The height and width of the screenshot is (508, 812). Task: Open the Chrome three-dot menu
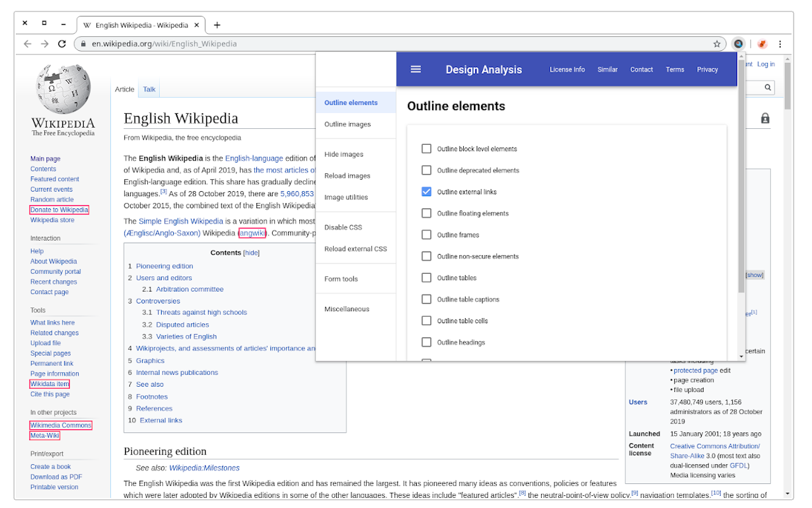(x=780, y=44)
